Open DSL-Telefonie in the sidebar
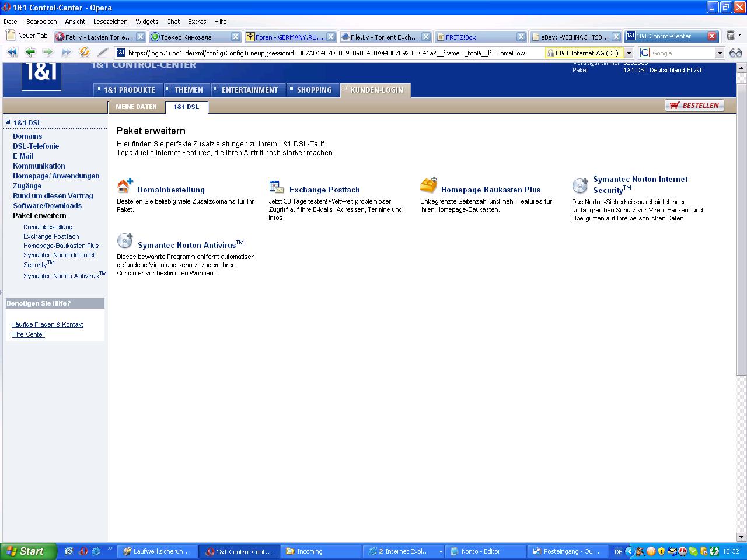The width and height of the screenshot is (747, 560). [x=36, y=146]
